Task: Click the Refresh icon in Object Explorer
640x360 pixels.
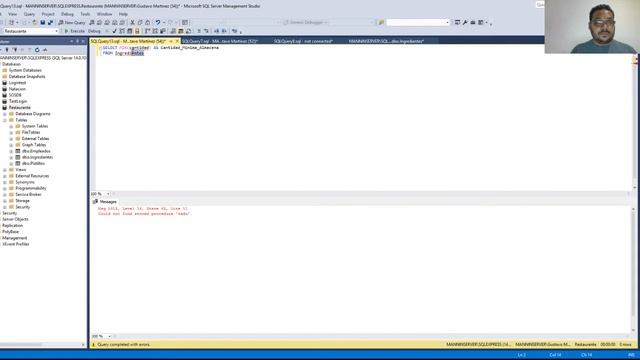Action: click(x=37, y=50)
